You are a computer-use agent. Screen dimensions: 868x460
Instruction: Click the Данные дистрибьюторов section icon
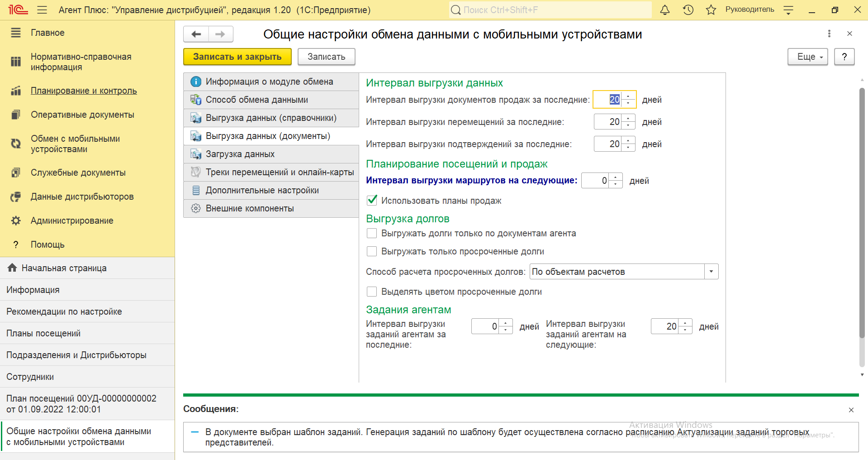[x=16, y=196]
